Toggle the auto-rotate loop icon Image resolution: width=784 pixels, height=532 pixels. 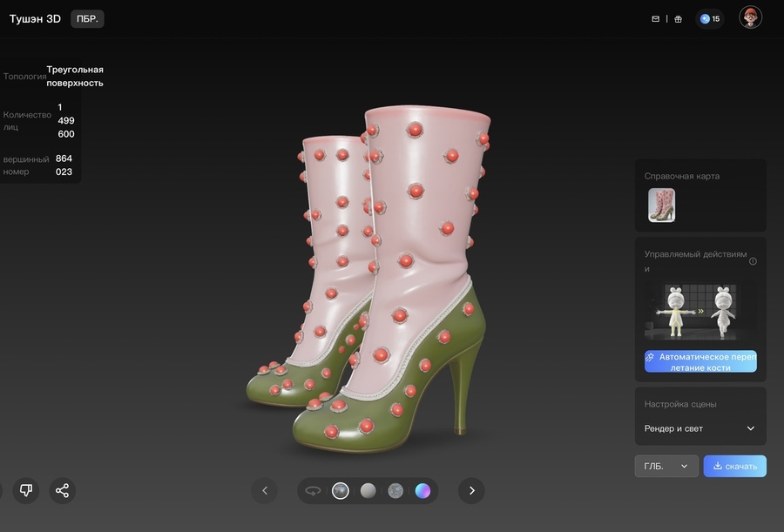[x=313, y=491]
